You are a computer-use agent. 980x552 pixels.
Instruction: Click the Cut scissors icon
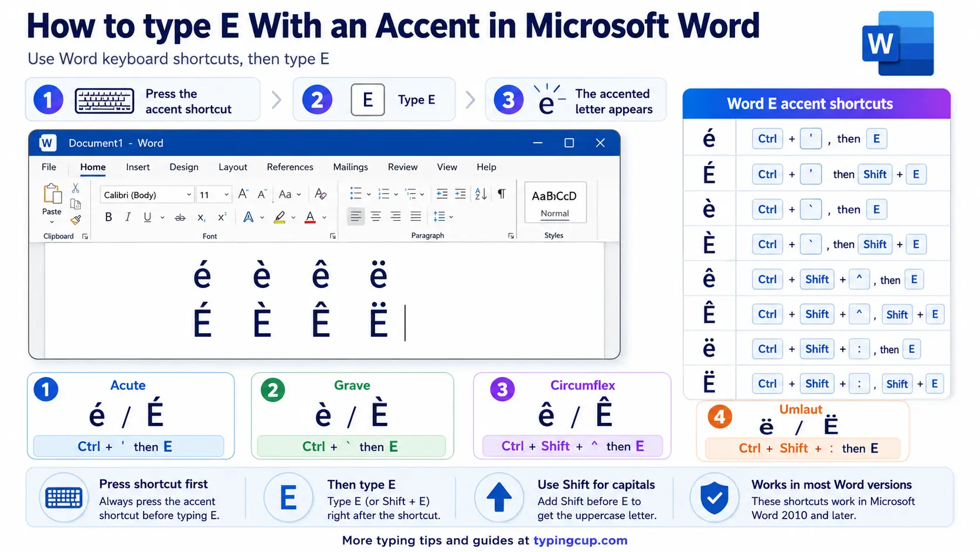76,188
